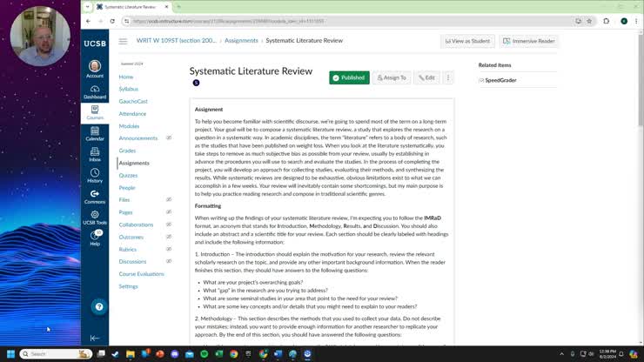Open the Account menu in Canvas sidebar

pos(95,69)
